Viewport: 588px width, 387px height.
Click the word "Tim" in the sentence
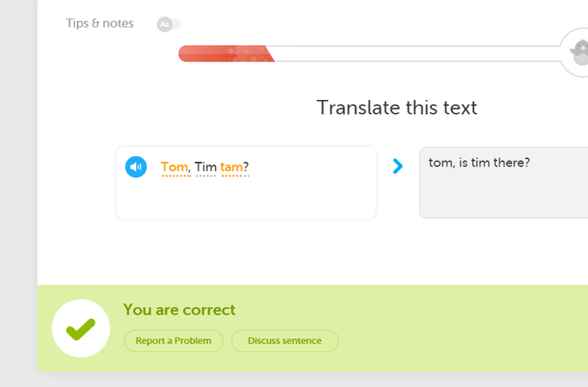click(205, 166)
